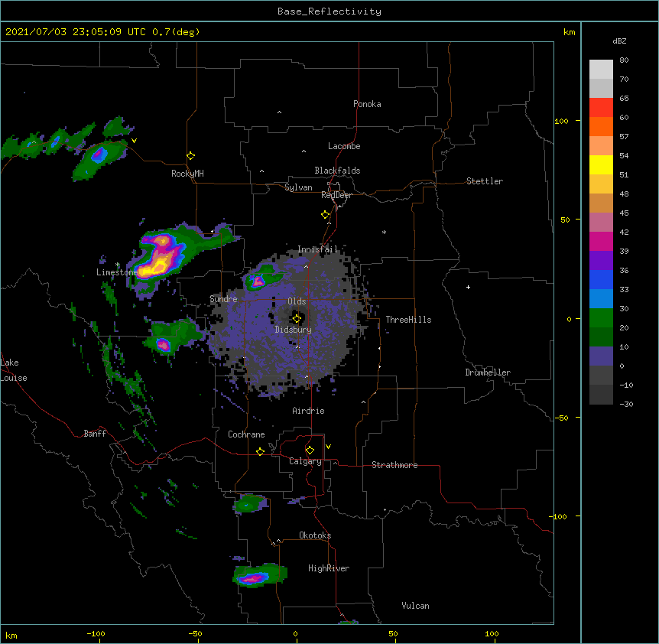Viewport: 659px width, 644px height.
Task: Click the Ponoka city label
Action: pos(367,104)
